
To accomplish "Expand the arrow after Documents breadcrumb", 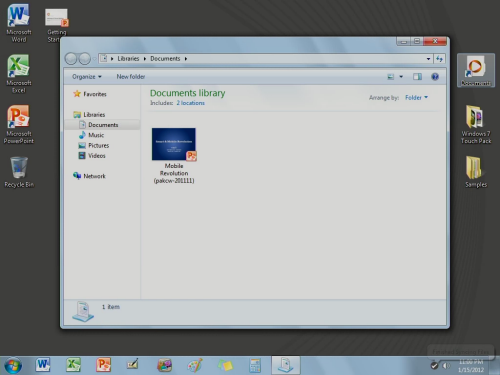I will pos(186,59).
